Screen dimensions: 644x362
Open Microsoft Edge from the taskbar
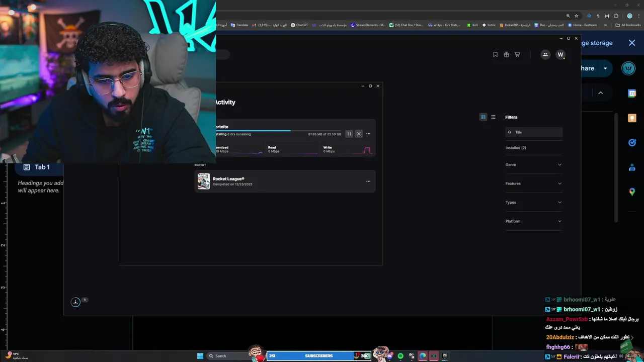423,356
